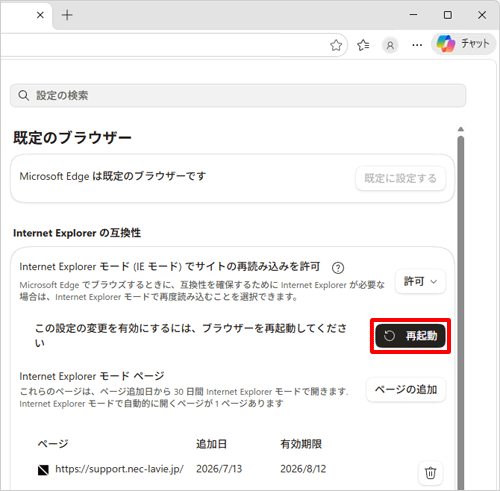The height and width of the screenshot is (491, 500).
Task: Close the current browser tab
Action: tap(40, 15)
